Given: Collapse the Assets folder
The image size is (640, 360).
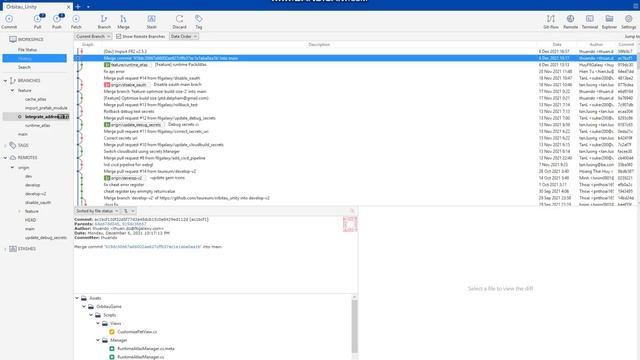Looking at the screenshot, I should [x=77, y=298].
